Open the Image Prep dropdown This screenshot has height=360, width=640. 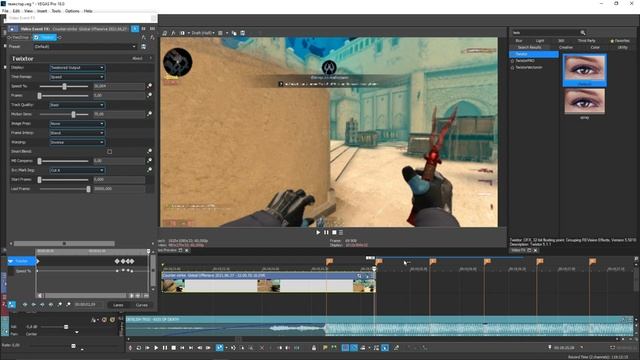[77, 123]
